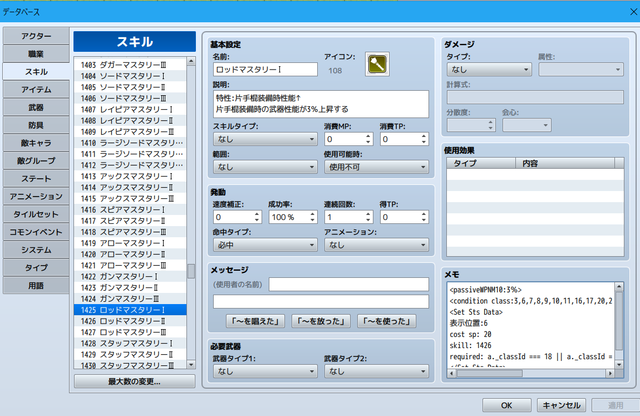
Task: Select skill 1404 ソードマスタリーⅠ
Action: pos(130,76)
